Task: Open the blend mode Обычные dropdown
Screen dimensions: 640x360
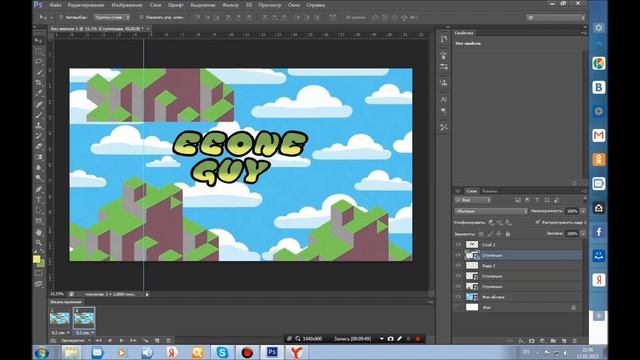Action: point(491,211)
